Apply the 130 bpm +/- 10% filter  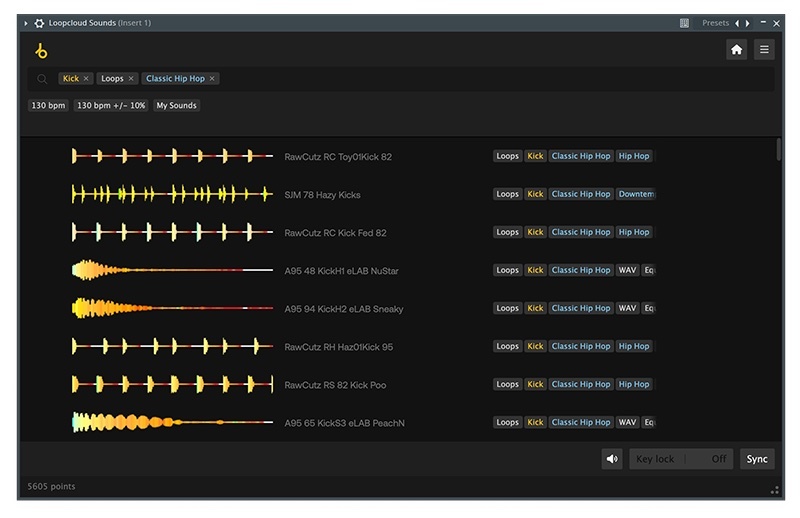tap(110, 105)
